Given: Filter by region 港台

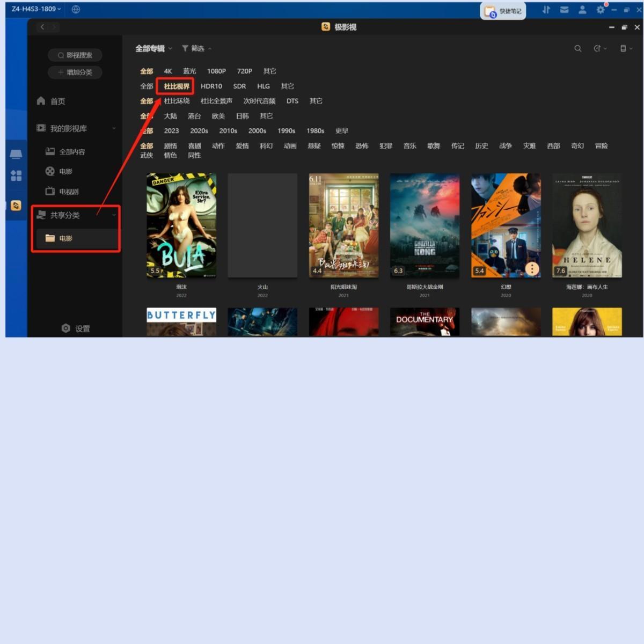Looking at the screenshot, I should (x=194, y=116).
